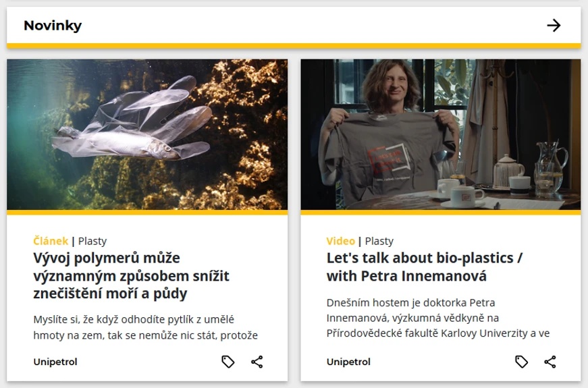The image size is (588, 388).
Task: Click Unipetrol author under the bio-plastics video
Action: [348, 362]
